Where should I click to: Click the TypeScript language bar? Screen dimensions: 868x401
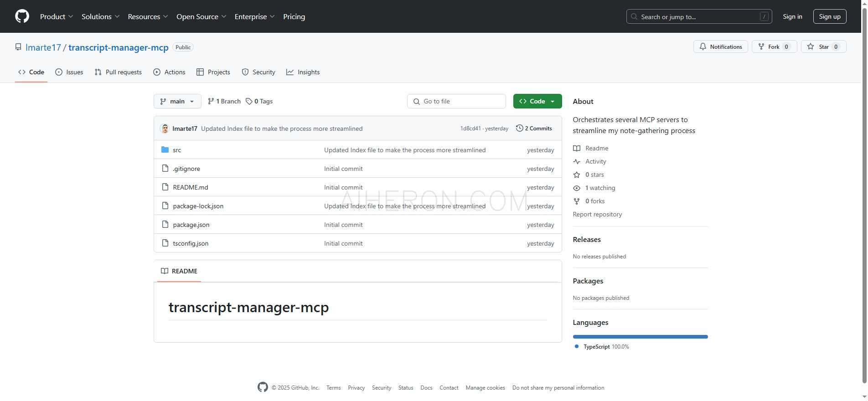pos(640,337)
